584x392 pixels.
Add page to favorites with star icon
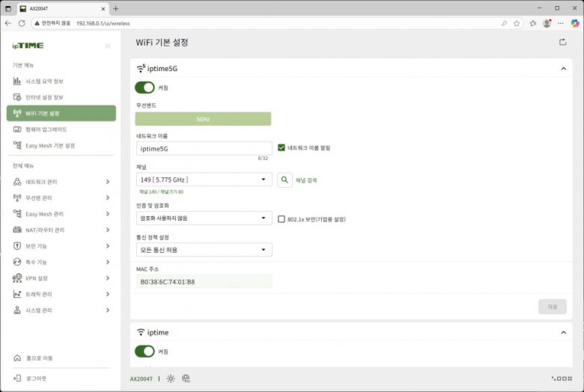[x=517, y=23]
